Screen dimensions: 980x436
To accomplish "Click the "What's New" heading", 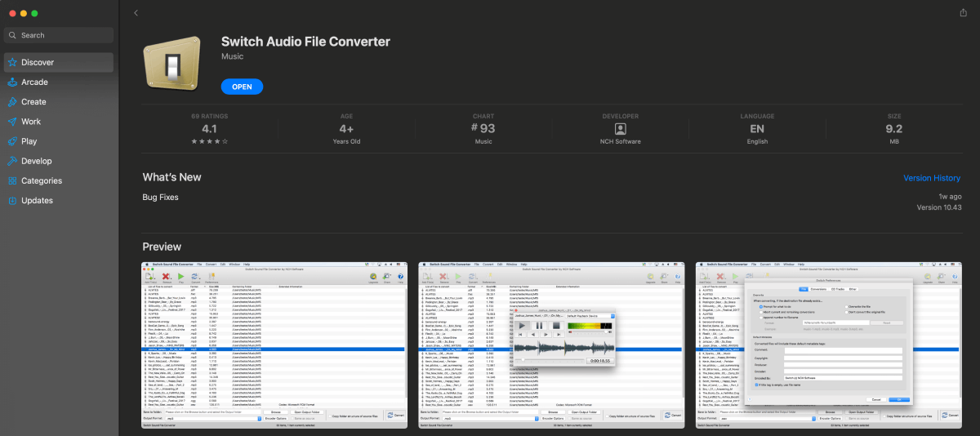I will (171, 177).
